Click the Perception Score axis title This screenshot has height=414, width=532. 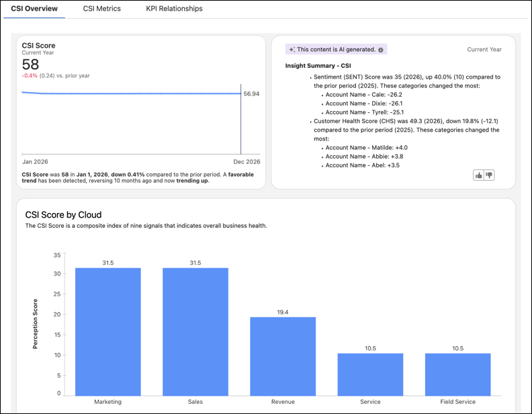[x=35, y=324]
